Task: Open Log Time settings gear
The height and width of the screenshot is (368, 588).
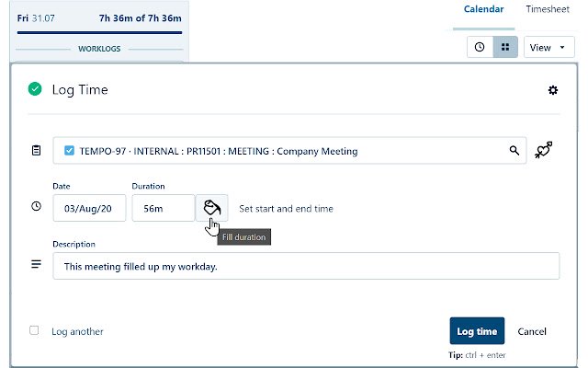Action: 552,89
